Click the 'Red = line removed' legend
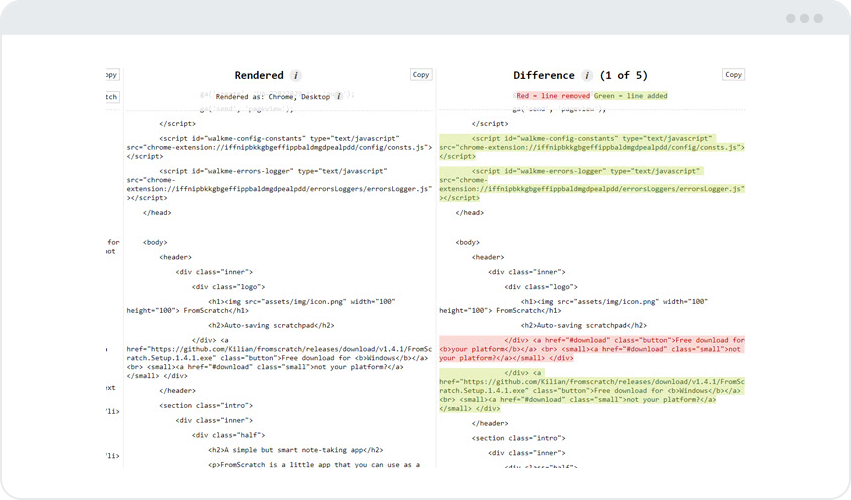851x500 pixels. 553,96
